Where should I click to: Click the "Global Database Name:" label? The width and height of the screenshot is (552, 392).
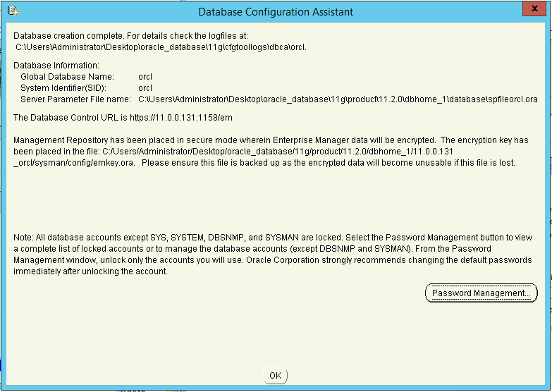point(67,77)
